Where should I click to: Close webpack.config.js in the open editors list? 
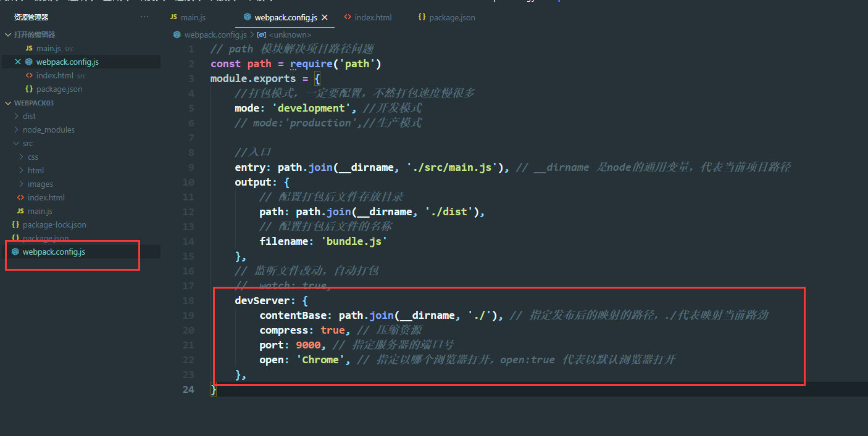tap(18, 62)
